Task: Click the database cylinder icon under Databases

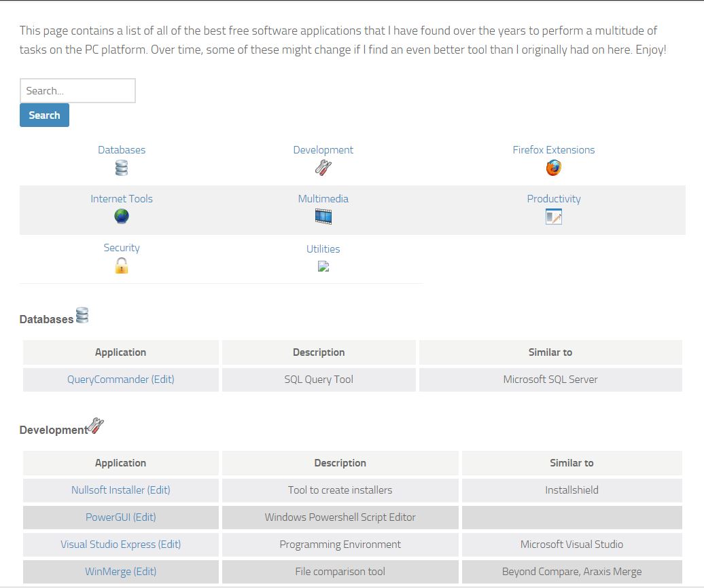Action: 121,167
